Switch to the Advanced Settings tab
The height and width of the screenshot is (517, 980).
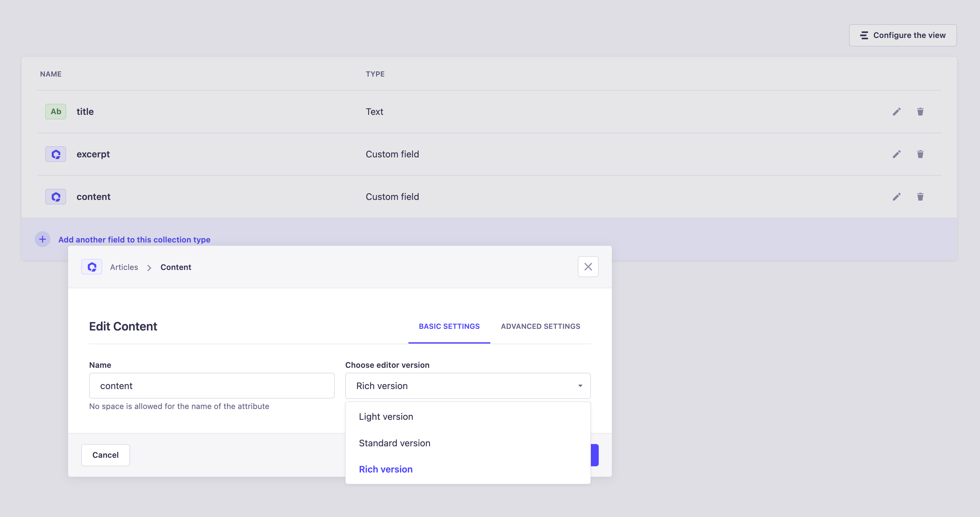pos(540,326)
